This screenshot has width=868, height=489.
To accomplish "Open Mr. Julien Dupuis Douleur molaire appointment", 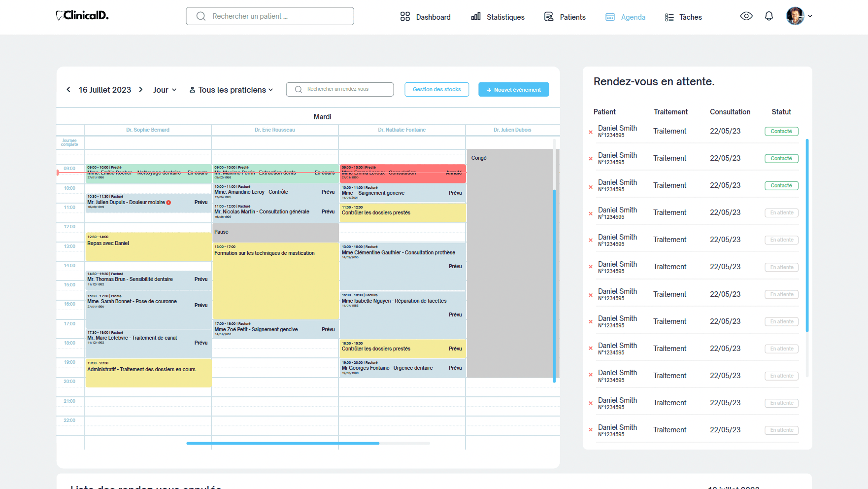I will pyautogui.click(x=148, y=203).
